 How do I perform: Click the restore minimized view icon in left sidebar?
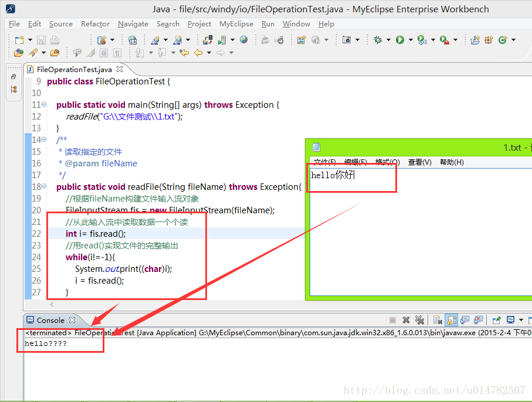(13, 77)
